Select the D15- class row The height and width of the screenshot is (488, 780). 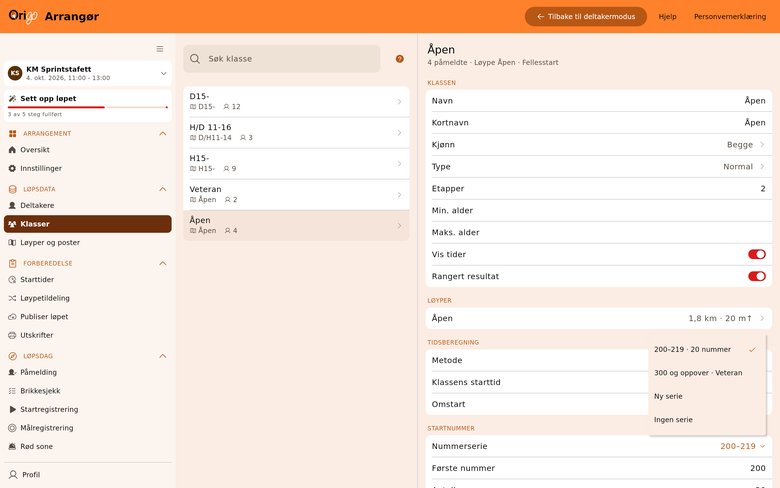coord(296,101)
